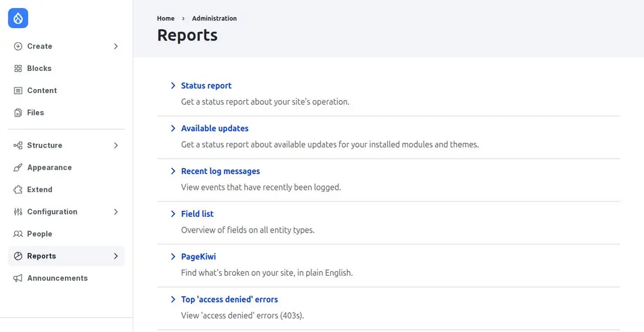The image size is (644, 332).
Task: Open Top 'access denied' errors link
Action: click(229, 299)
